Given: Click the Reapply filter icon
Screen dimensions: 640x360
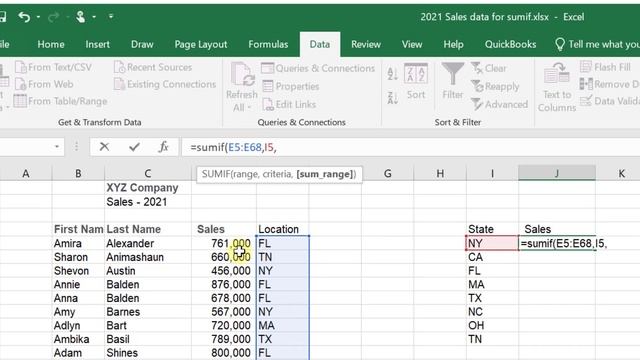Looking at the screenshot, I should (x=476, y=86).
